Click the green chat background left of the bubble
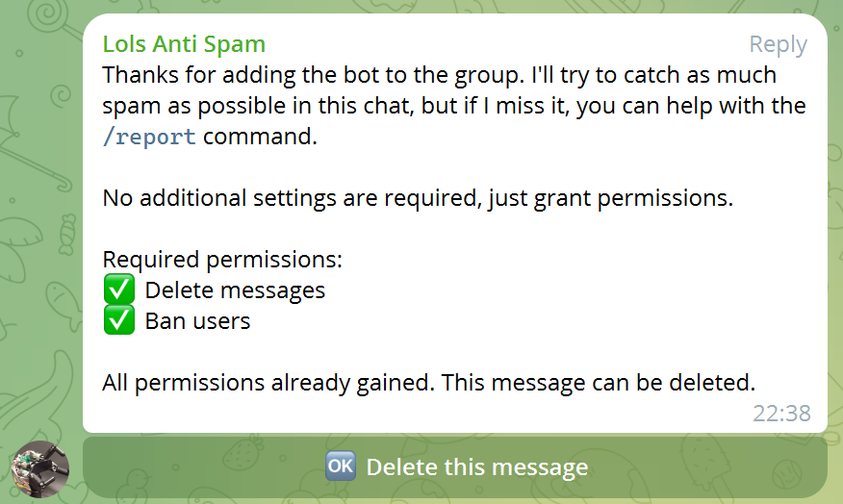 pyautogui.click(x=40, y=240)
